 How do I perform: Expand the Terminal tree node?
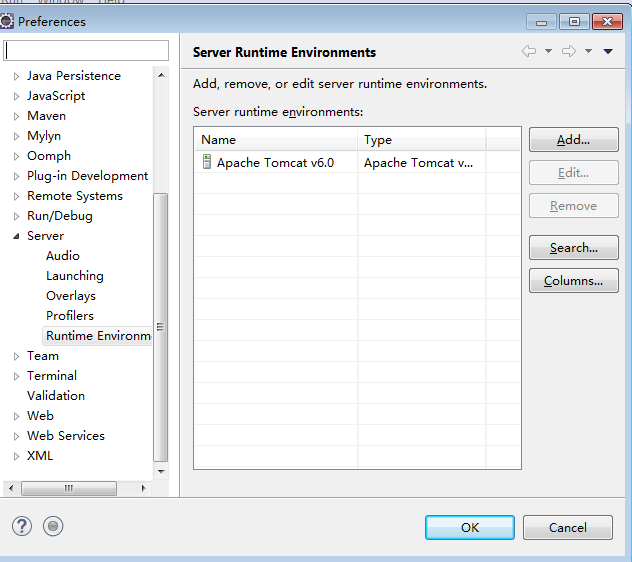[16, 377]
